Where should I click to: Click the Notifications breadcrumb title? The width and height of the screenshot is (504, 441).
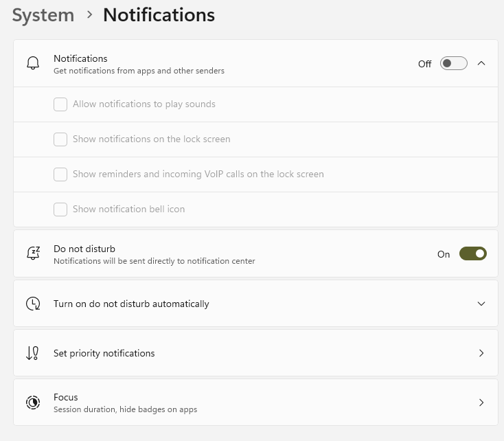click(x=159, y=15)
